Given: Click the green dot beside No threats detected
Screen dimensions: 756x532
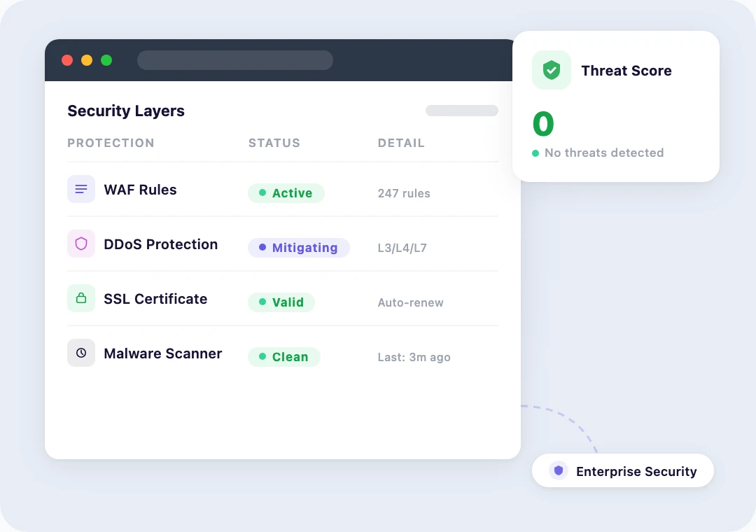Looking at the screenshot, I should coord(536,153).
